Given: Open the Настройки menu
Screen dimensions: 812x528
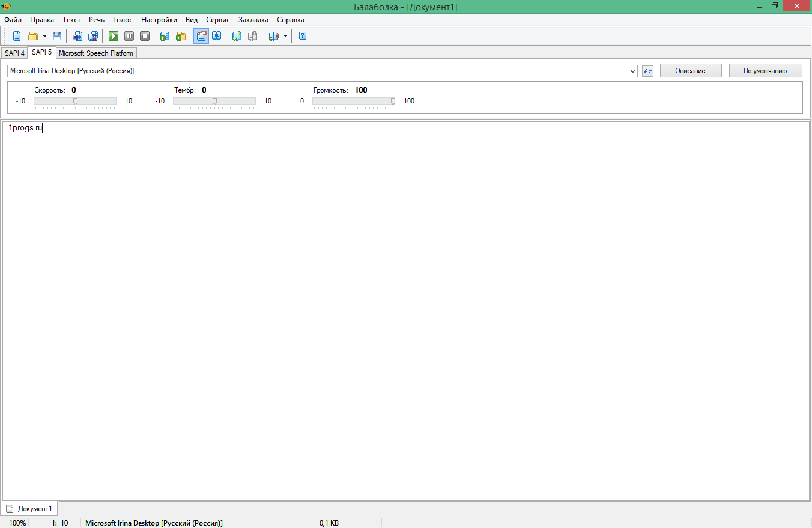Looking at the screenshot, I should 159,20.
